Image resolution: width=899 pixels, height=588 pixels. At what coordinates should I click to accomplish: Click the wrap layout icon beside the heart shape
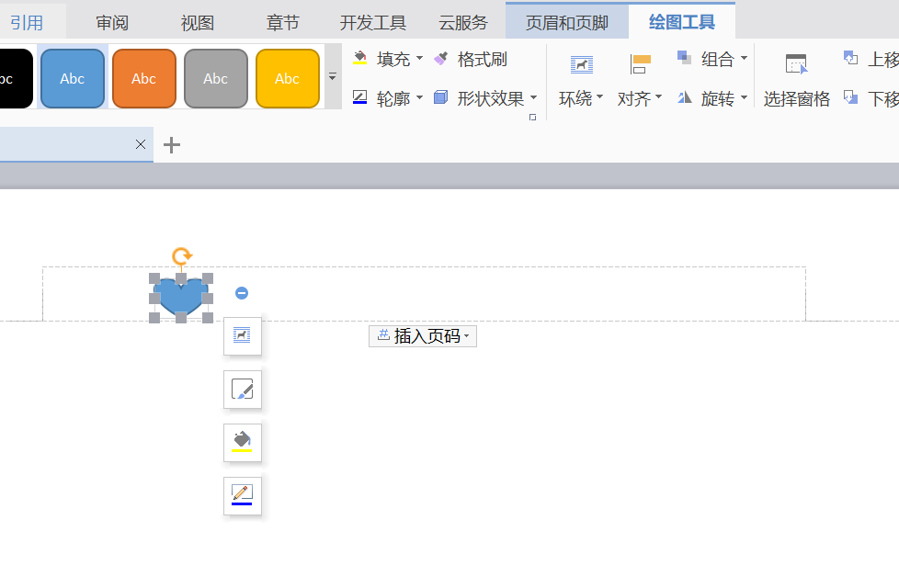[x=243, y=336]
